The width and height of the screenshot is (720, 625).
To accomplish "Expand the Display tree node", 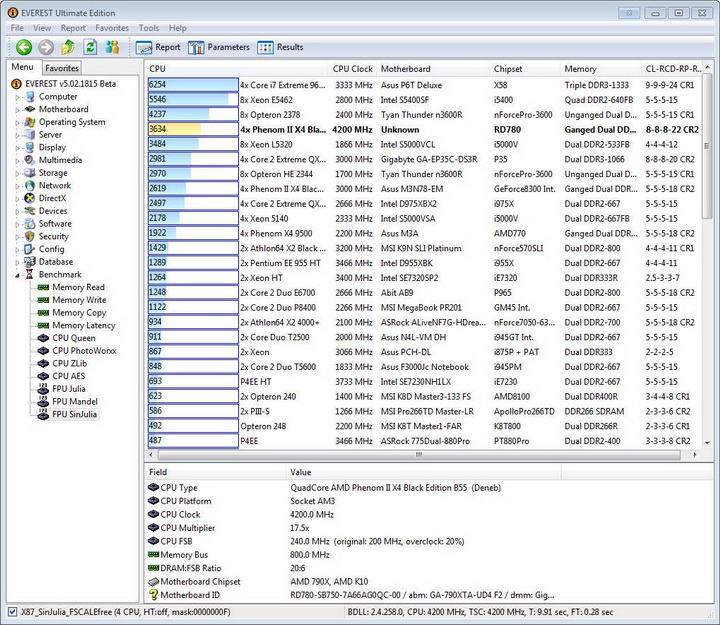I will pos(17,148).
